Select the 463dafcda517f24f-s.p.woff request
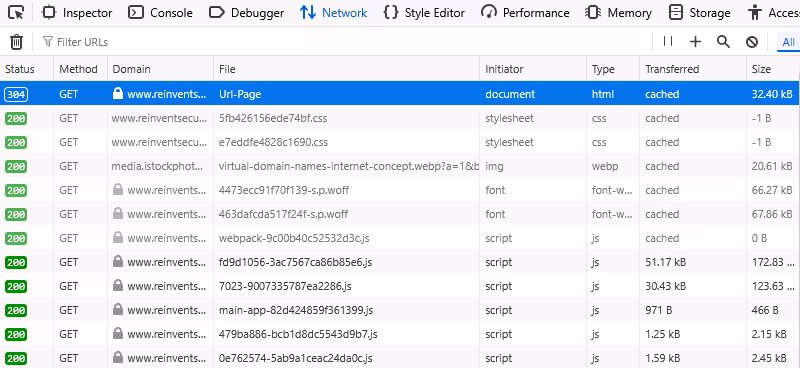Viewport: 800px width, 368px height. coord(400,214)
